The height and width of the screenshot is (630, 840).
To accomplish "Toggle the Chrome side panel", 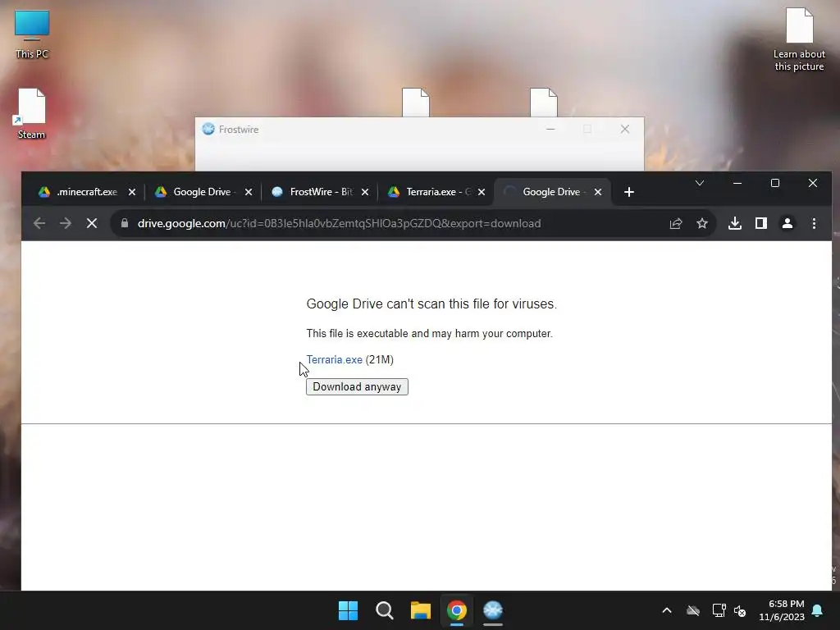I will 761,223.
